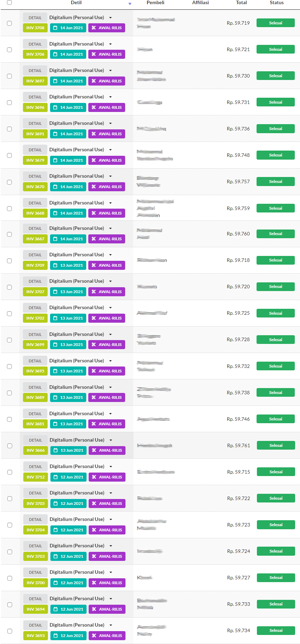Click calendar icon on INV 3697 date badge
300x644 pixels.
tap(55, 81)
